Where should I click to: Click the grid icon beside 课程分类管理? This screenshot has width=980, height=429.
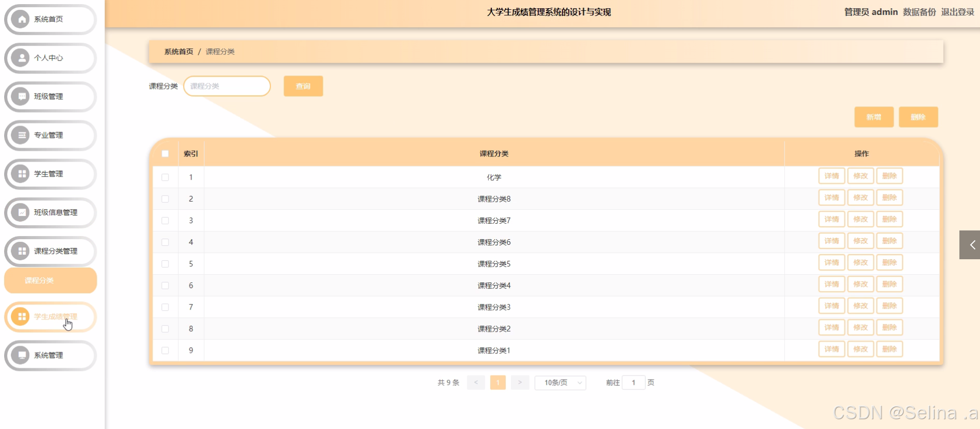21,251
